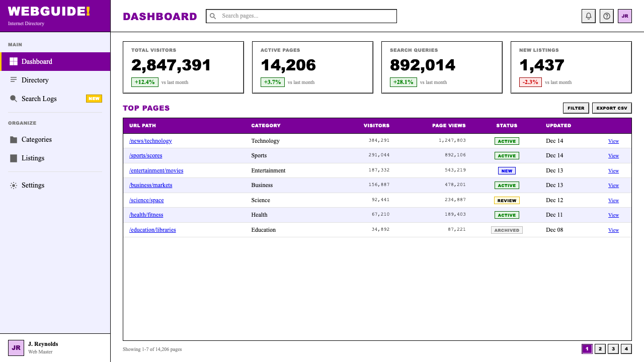Click the WEBGUIDE! logo
This screenshot has width=644, height=362.
point(49,11)
